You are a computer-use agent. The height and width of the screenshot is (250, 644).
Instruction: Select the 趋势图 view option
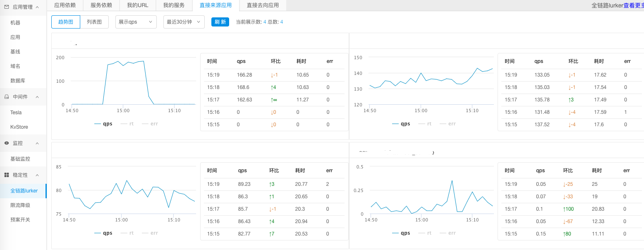tap(66, 22)
